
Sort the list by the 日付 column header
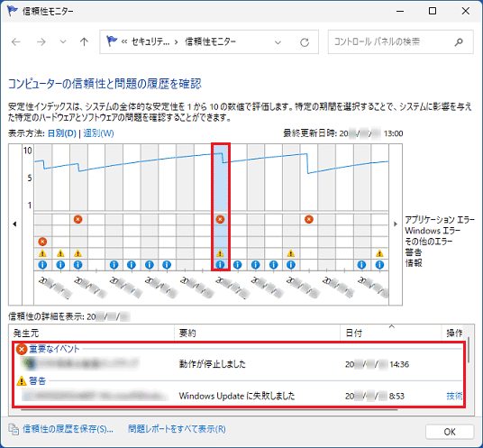pos(391,333)
